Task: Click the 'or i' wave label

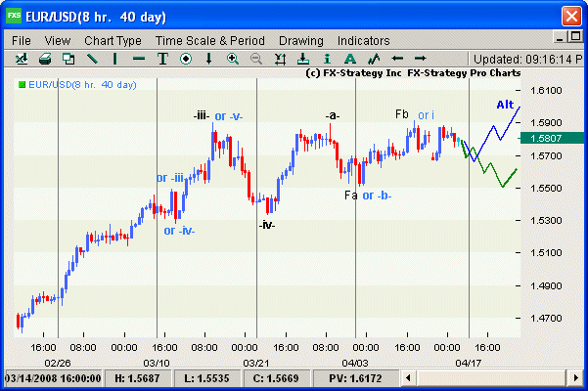Action: (426, 115)
